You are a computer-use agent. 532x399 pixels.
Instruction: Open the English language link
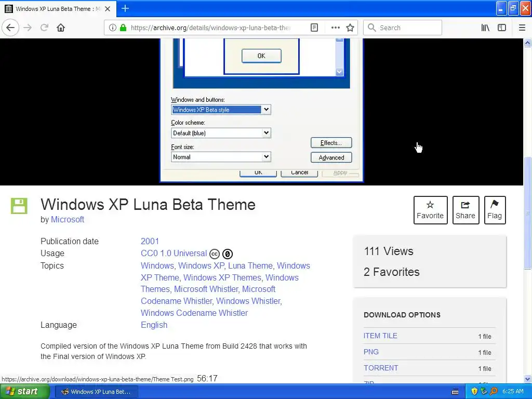[154, 325]
